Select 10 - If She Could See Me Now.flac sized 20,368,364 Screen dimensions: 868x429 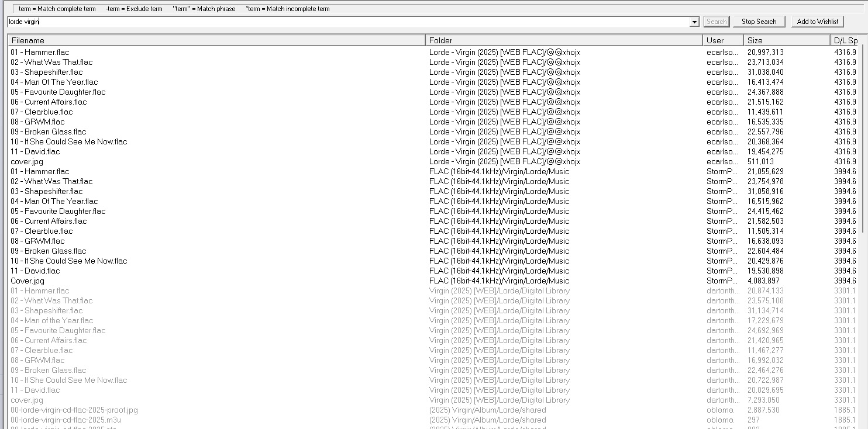[68, 141]
